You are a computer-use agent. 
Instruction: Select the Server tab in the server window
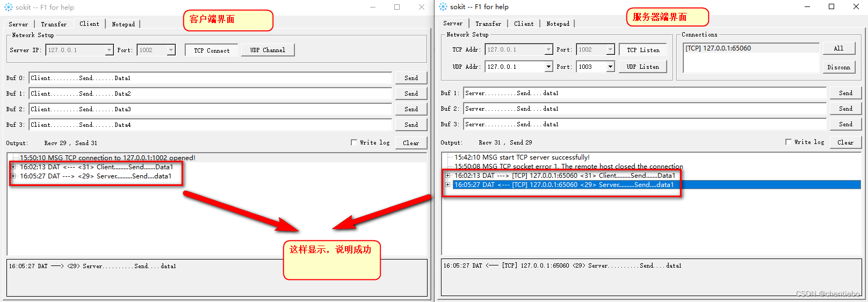tap(453, 23)
